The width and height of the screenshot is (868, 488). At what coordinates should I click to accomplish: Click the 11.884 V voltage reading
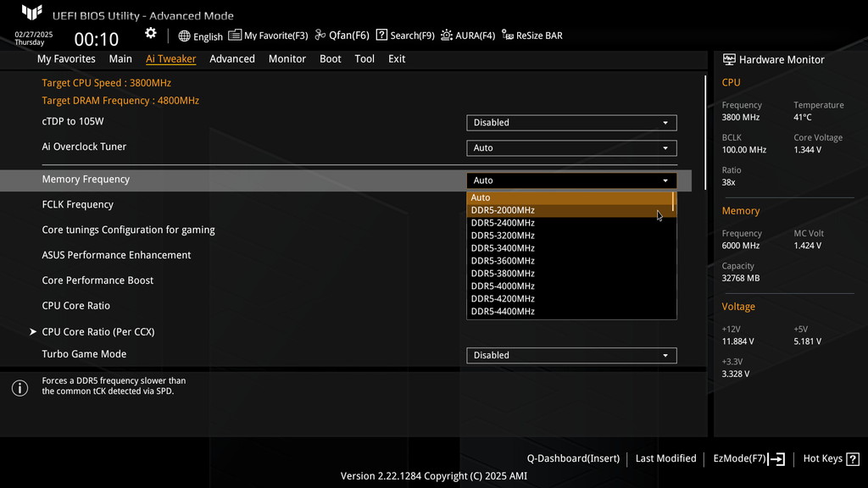point(738,341)
